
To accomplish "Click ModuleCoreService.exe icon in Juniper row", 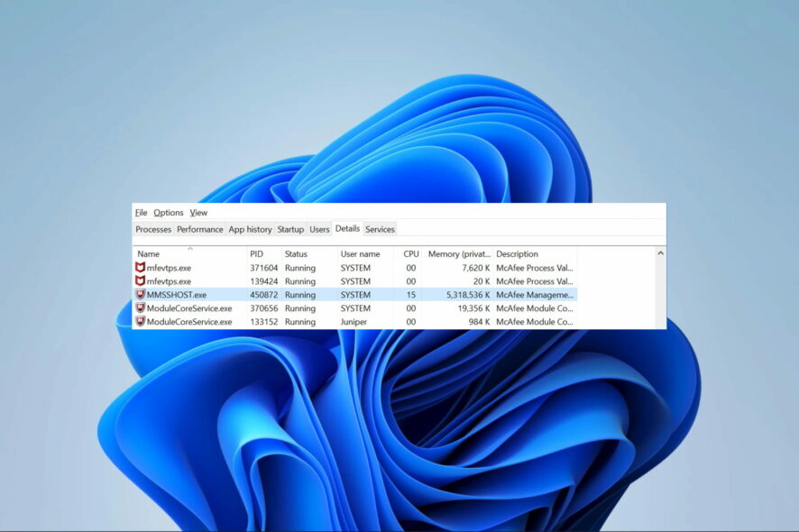I will [140, 322].
